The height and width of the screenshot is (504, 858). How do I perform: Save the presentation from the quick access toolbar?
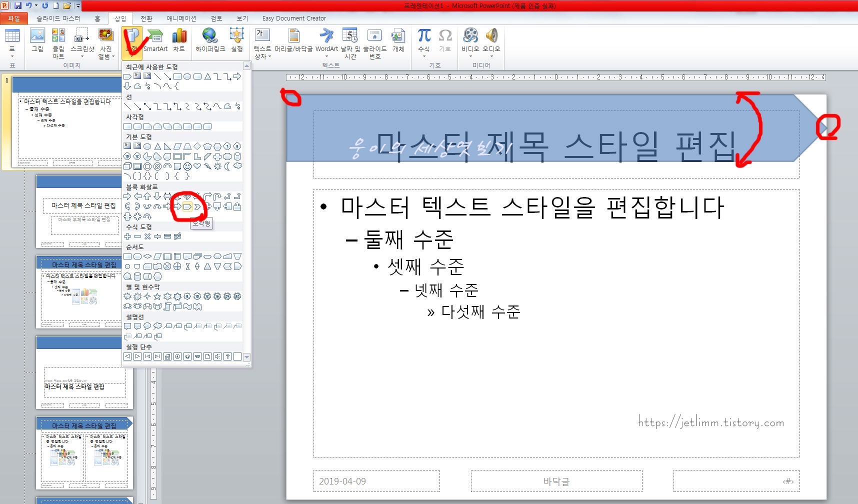click(18, 5)
